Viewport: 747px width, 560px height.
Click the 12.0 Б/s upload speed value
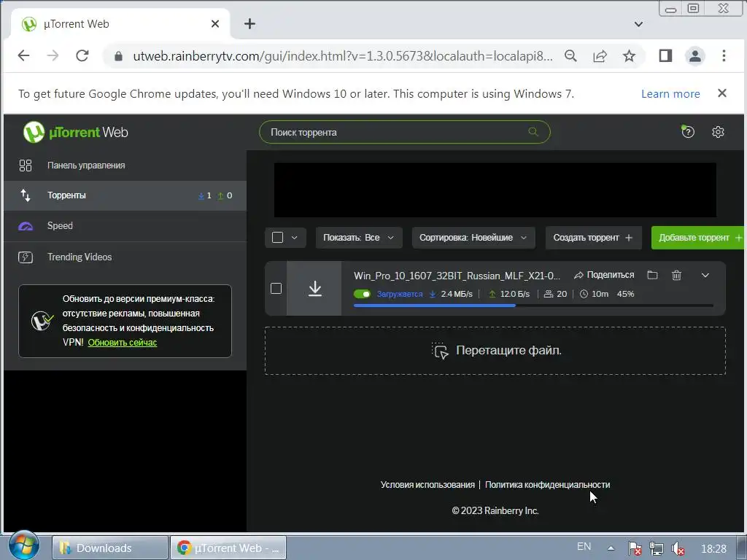pyautogui.click(x=514, y=294)
